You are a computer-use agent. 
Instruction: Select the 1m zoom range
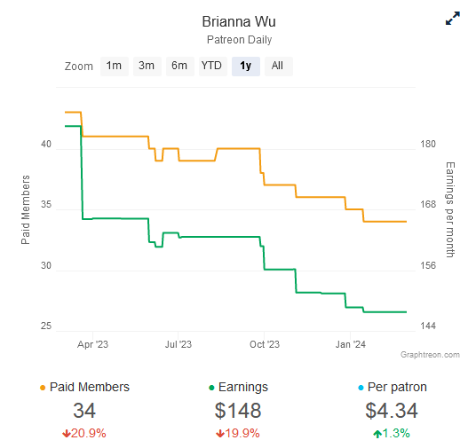[115, 67]
